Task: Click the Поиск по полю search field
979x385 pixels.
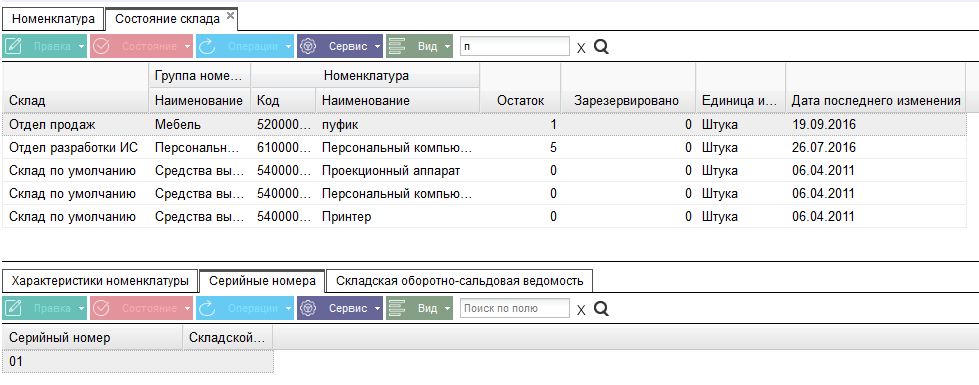Action: tap(515, 308)
